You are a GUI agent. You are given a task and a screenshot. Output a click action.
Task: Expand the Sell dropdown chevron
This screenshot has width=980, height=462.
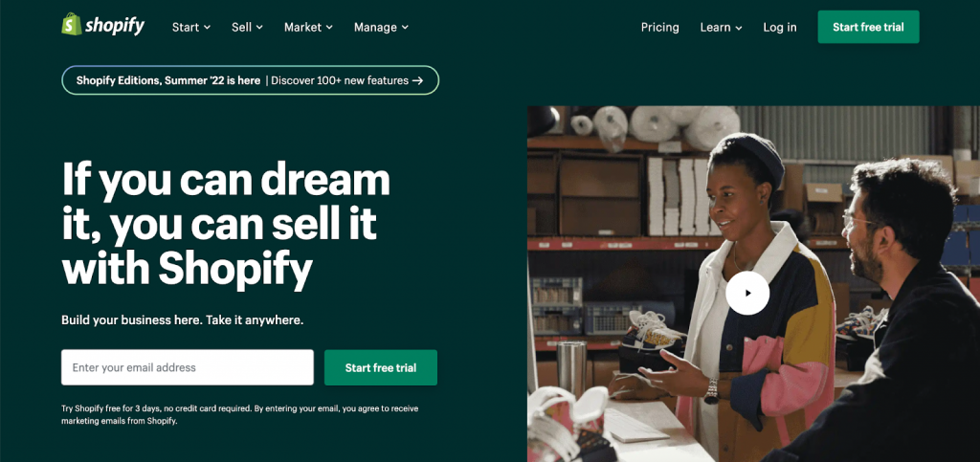pos(259,28)
